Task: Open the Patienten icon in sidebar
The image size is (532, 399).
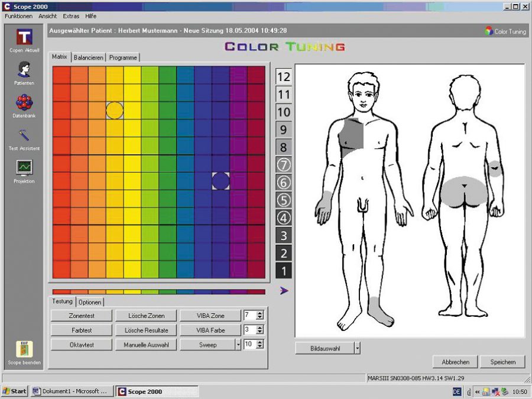Action: pos(24,69)
